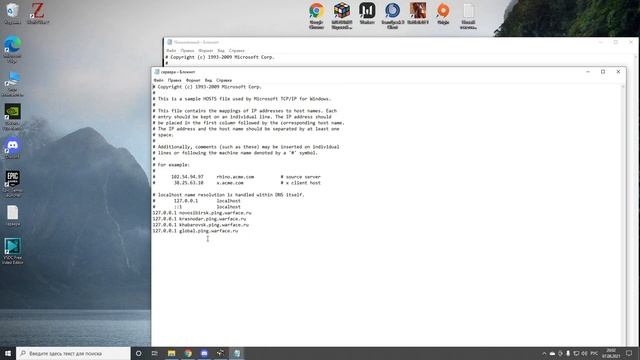Click the Cortana circle on taskbar
This screenshot has height=360, width=640.
pos(138,353)
